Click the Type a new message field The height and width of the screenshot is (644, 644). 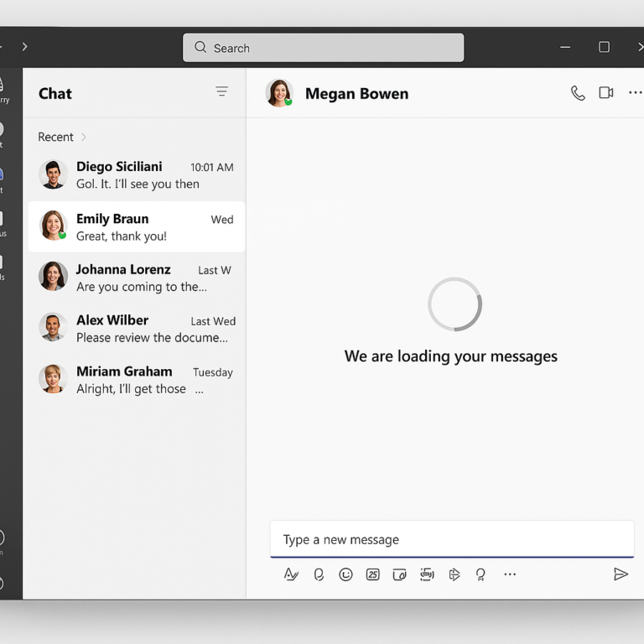(x=451, y=539)
